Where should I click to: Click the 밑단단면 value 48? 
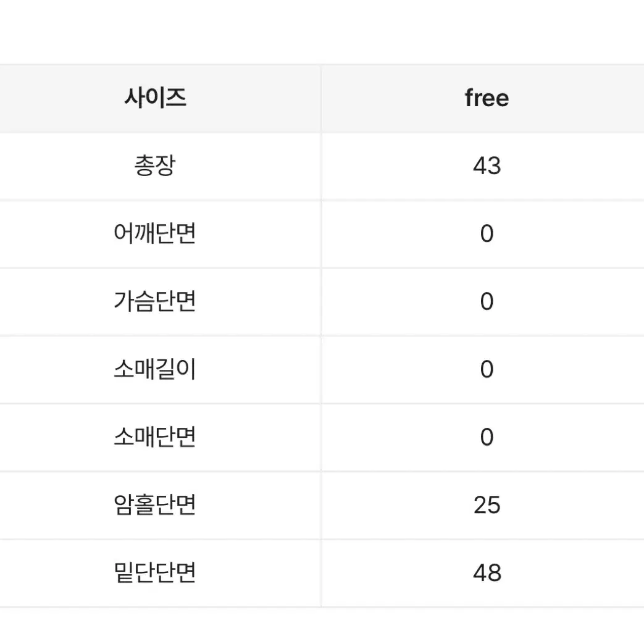pyautogui.click(x=487, y=573)
